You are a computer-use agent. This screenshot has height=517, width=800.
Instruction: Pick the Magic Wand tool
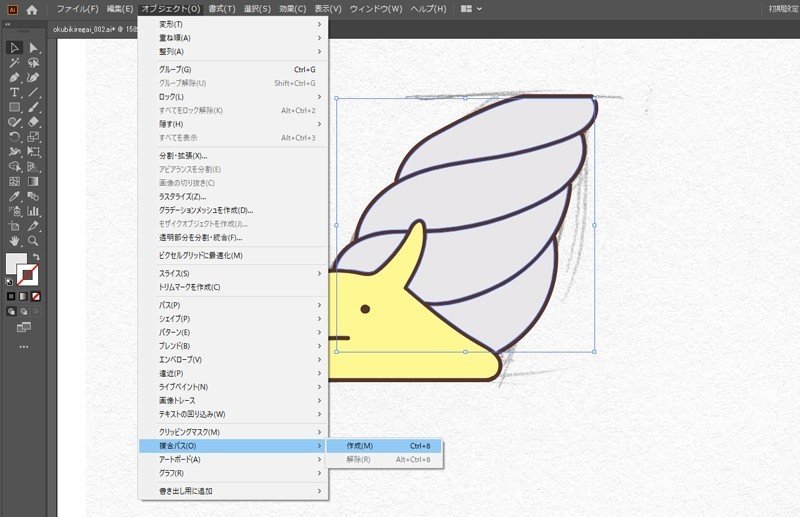(x=14, y=63)
